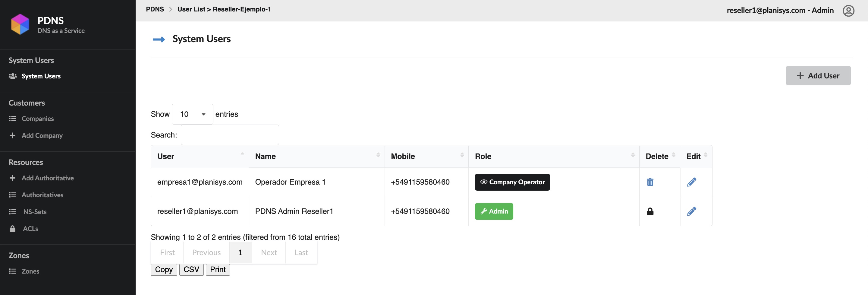
Task: Click the plus icon beside Add Company
Action: pos(12,135)
